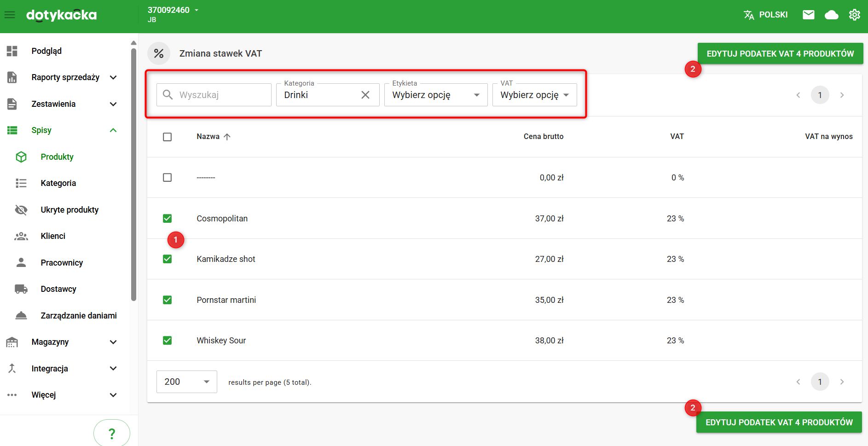Viewport: 868px width, 446px height.
Task: Open the settings gear icon
Action: coord(854,15)
